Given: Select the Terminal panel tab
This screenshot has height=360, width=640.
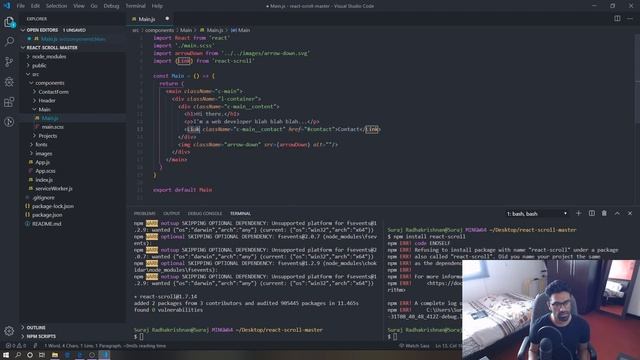Looking at the screenshot, I should coord(240,213).
